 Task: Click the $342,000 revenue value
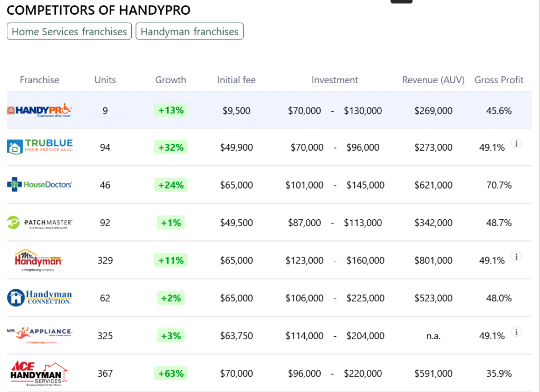[x=433, y=223]
